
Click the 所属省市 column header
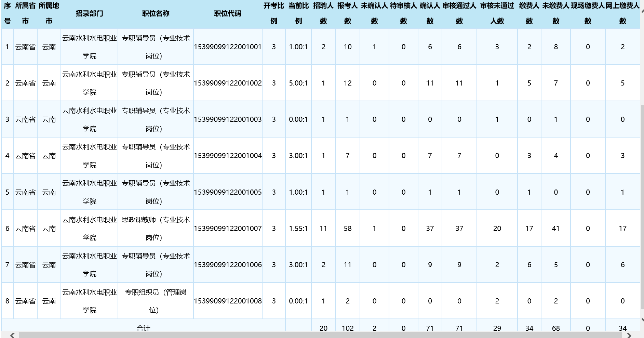[x=25, y=14]
